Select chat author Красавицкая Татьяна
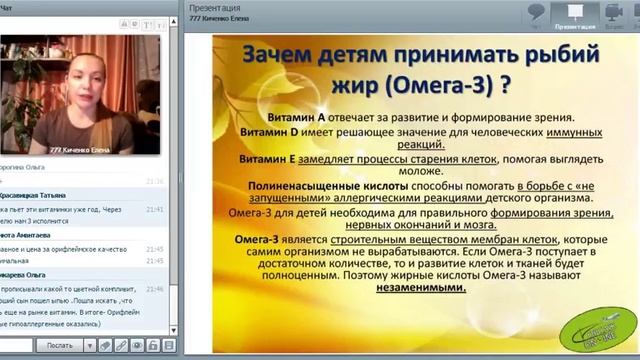The height and width of the screenshot is (360, 640). [33, 196]
